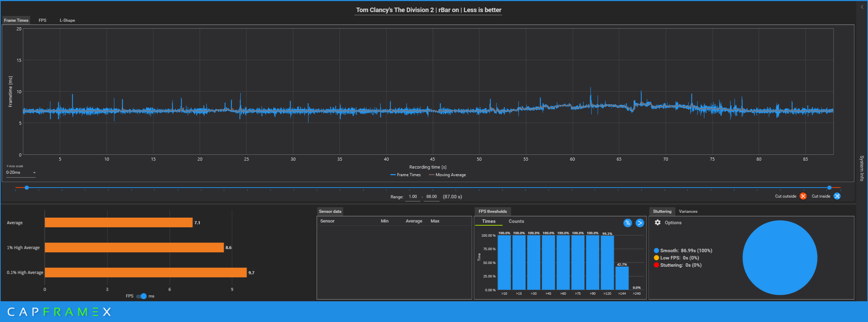868x322 pixels.
Task: Click the System Info vertical label
Action: 862,168
